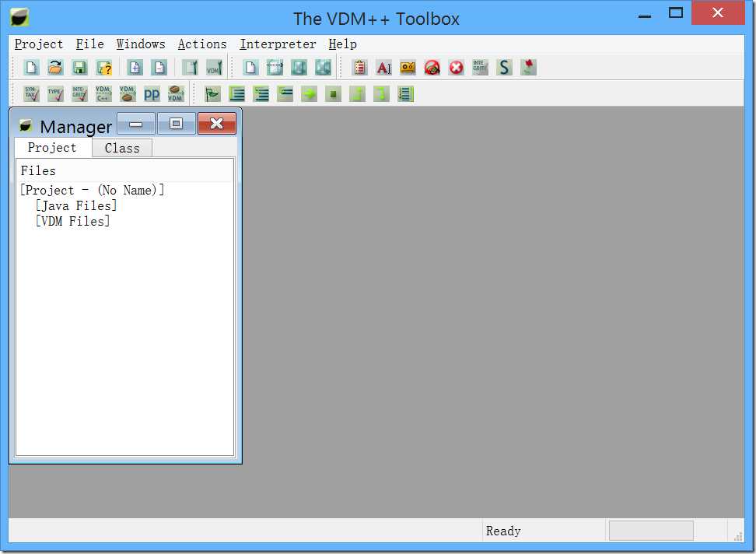Run Type check with TYPE checkmark icon
The height and width of the screenshot is (554, 756).
(x=55, y=94)
